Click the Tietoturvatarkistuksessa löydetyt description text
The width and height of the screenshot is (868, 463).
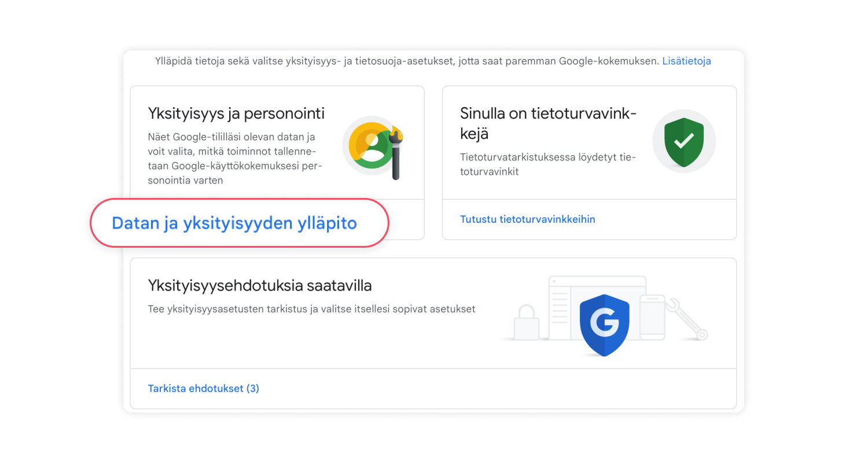pos(547,164)
